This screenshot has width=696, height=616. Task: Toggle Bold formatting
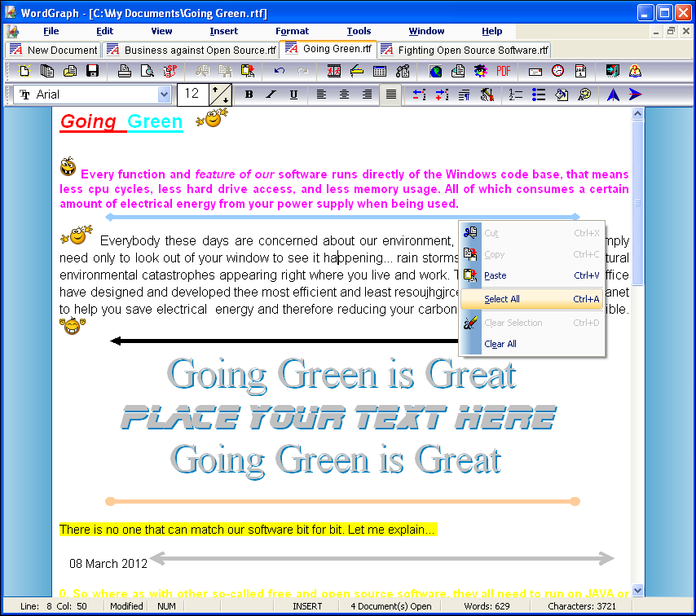click(x=249, y=95)
